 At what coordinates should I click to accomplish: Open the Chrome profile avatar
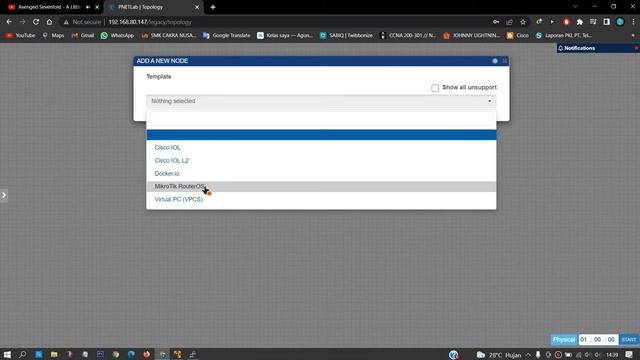point(620,22)
